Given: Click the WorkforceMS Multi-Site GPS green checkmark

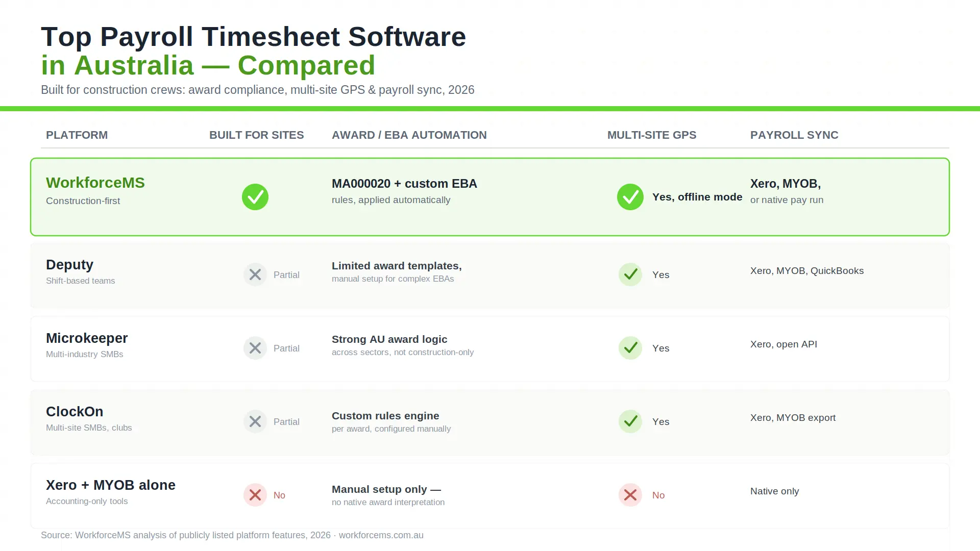Looking at the screenshot, I should (x=630, y=197).
